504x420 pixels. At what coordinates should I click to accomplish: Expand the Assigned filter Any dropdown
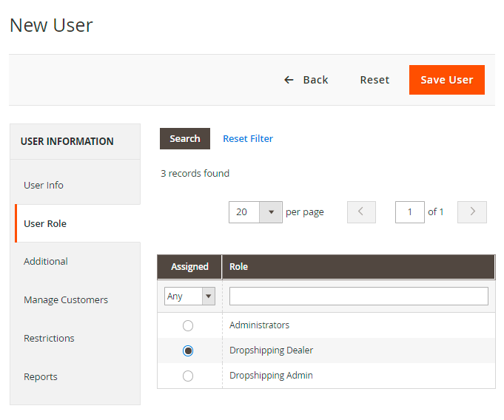click(x=189, y=297)
